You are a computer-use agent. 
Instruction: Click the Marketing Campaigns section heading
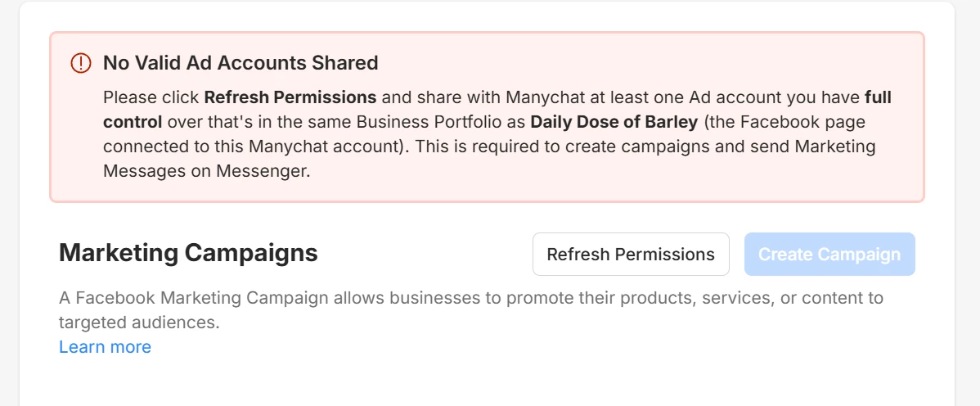point(188,253)
